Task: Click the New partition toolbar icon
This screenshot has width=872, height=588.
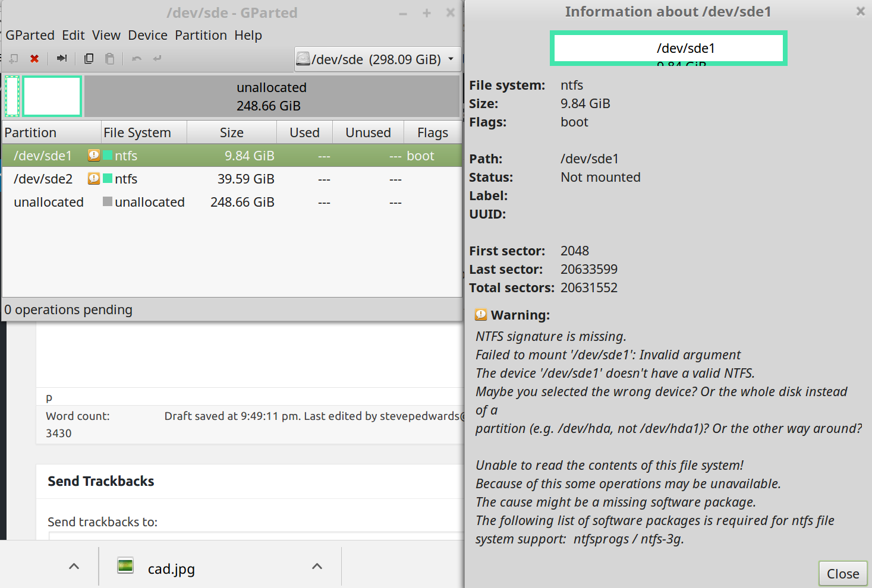Action: click(x=14, y=58)
